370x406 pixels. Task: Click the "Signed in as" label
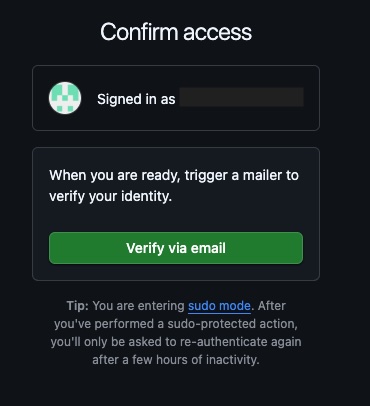[136, 99]
